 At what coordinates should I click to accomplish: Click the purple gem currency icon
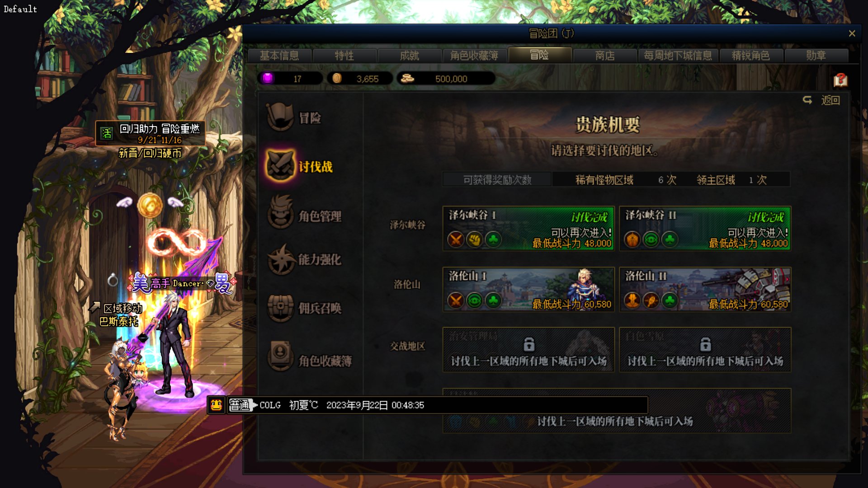point(268,78)
